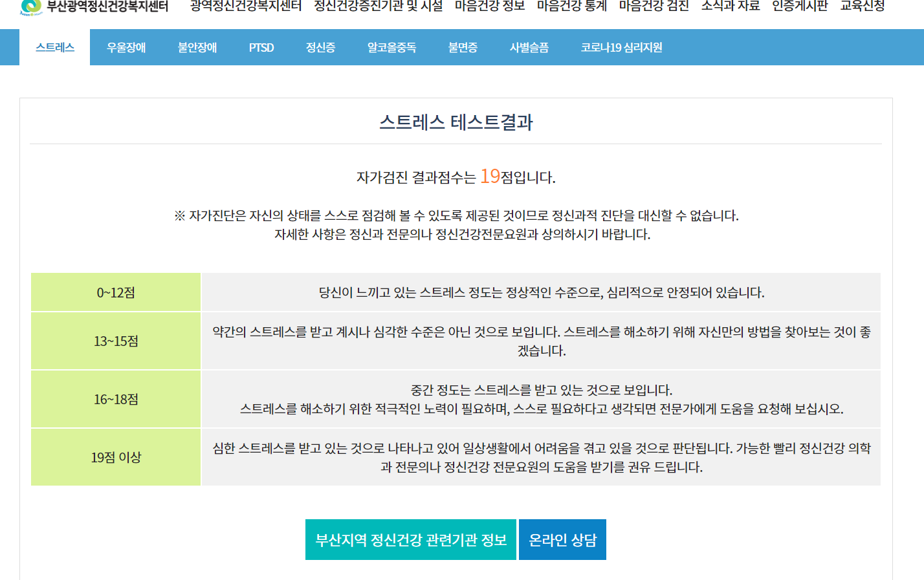
Task: Open the 마음건강 정보 menu
Action: click(490, 6)
